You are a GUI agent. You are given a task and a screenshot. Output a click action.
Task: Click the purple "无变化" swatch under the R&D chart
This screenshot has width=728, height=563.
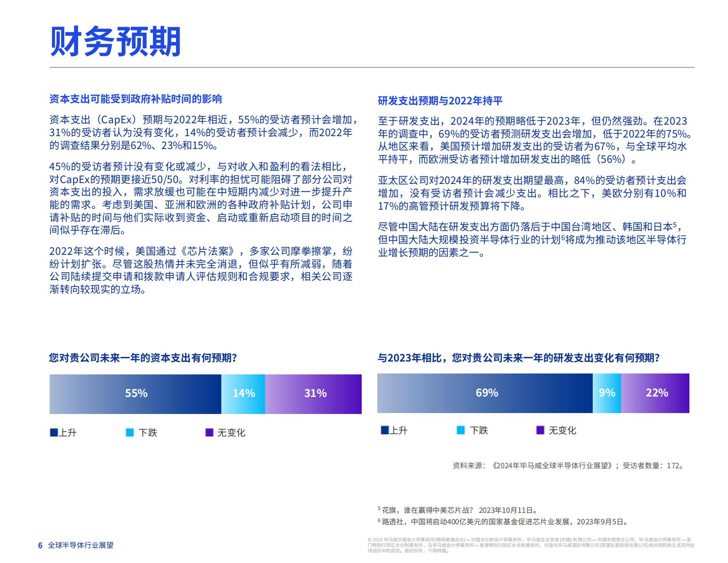(x=540, y=430)
